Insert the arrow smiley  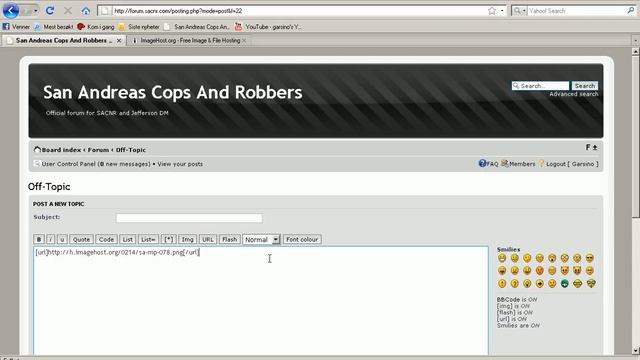540,283
